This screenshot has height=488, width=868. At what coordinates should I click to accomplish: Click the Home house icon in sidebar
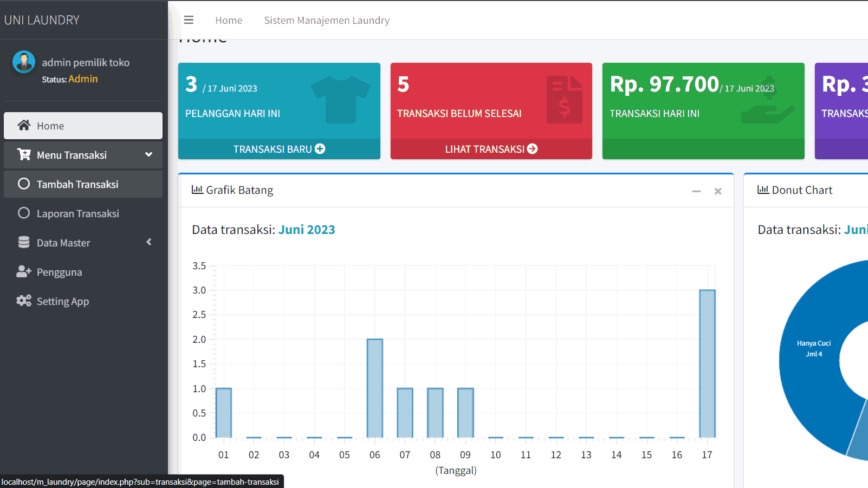[x=23, y=125]
